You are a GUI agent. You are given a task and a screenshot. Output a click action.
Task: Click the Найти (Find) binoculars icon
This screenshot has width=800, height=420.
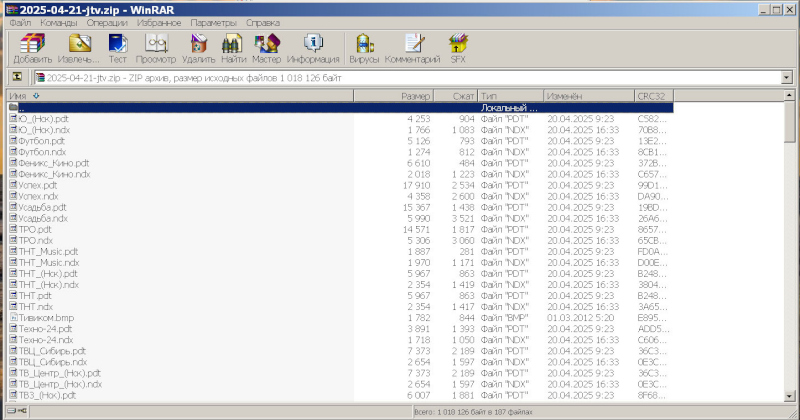tap(233, 44)
